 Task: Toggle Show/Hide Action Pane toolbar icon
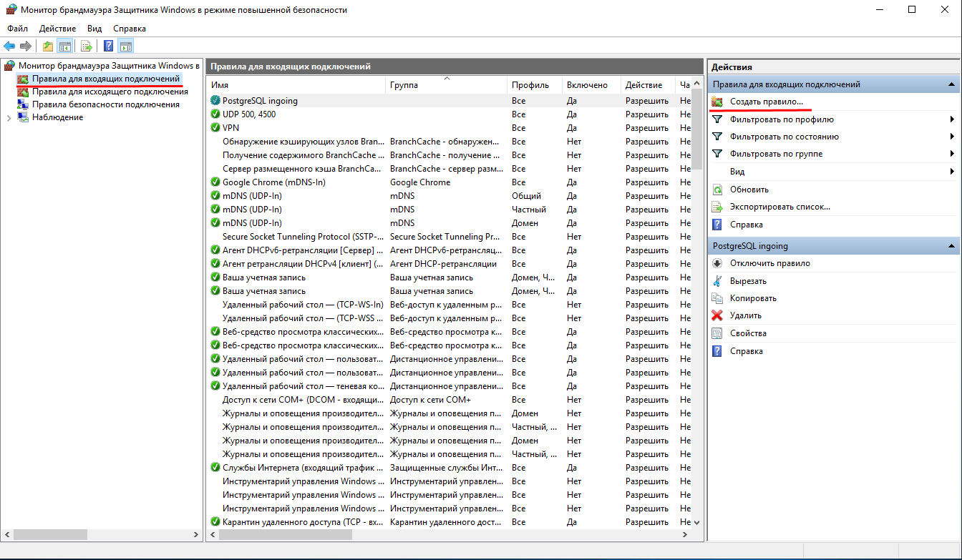[126, 46]
